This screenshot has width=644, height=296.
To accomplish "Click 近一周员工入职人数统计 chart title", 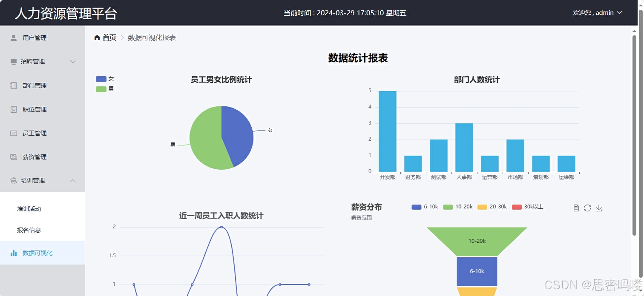I will [x=221, y=216].
